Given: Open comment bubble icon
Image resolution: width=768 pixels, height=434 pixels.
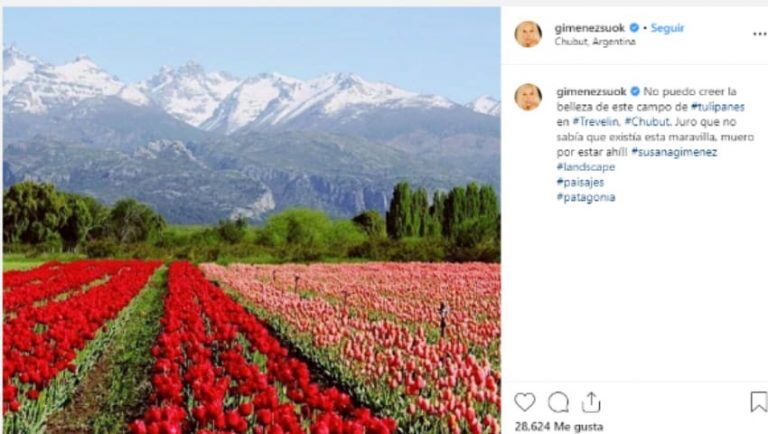Looking at the screenshot, I should (558, 402).
